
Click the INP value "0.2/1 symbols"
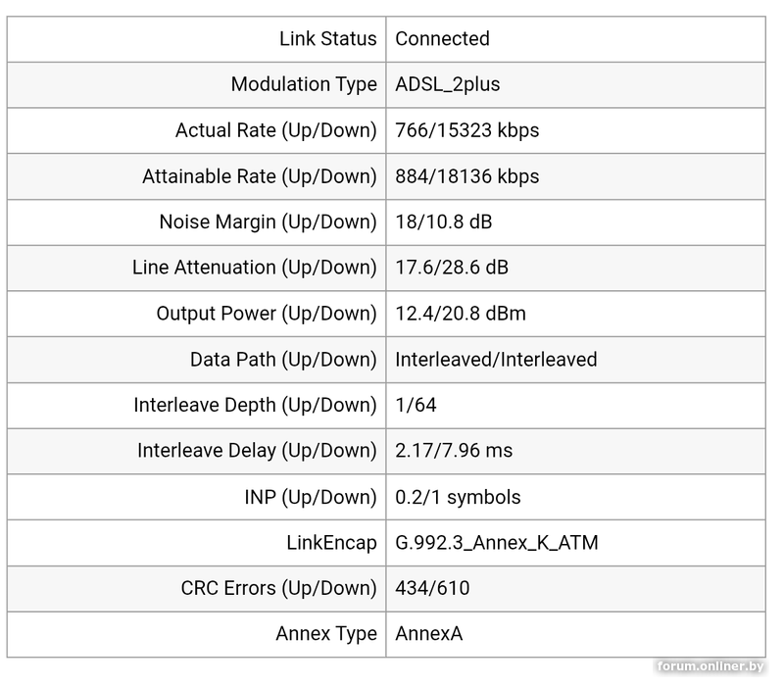click(458, 497)
